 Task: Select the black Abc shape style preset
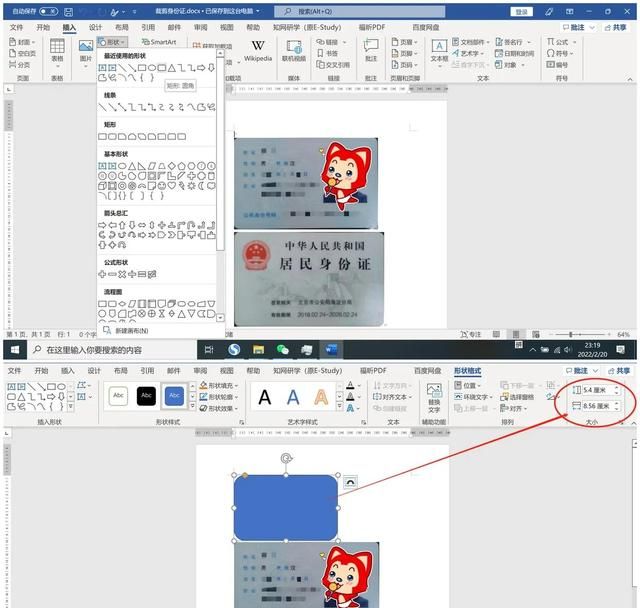(x=146, y=396)
